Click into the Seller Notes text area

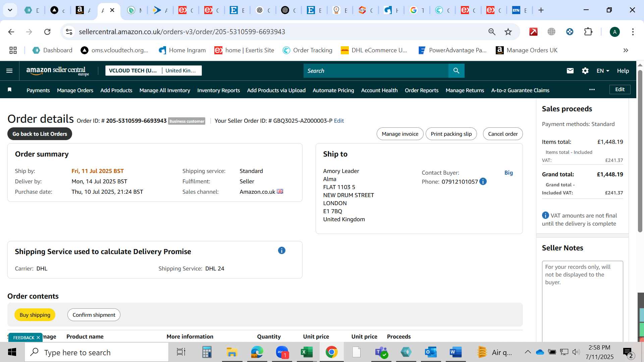(x=582, y=301)
